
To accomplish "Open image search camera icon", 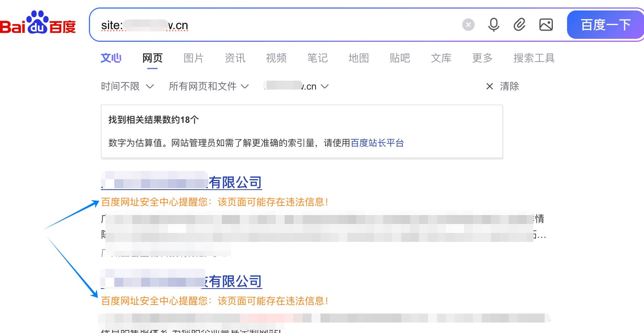I will pyautogui.click(x=546, y=25).
